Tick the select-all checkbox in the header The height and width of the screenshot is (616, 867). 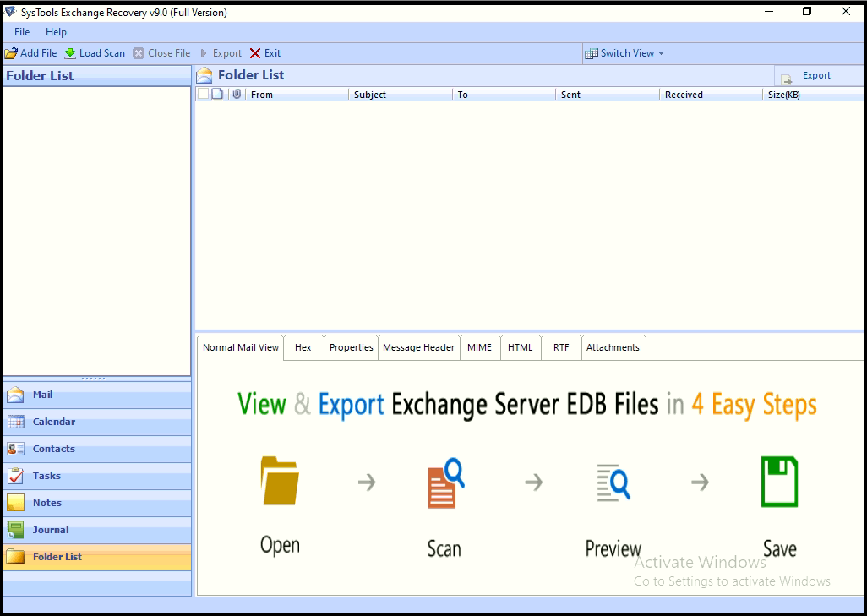203,94
